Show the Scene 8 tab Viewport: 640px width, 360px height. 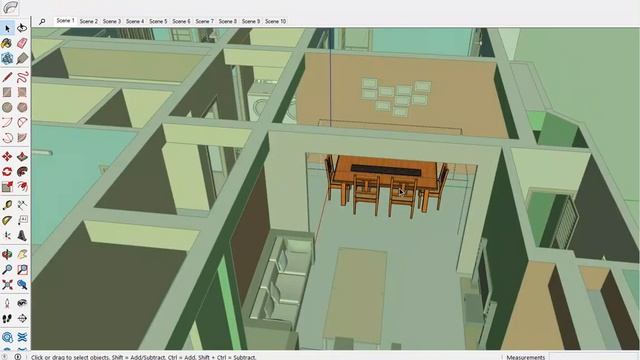click(228, 21)
